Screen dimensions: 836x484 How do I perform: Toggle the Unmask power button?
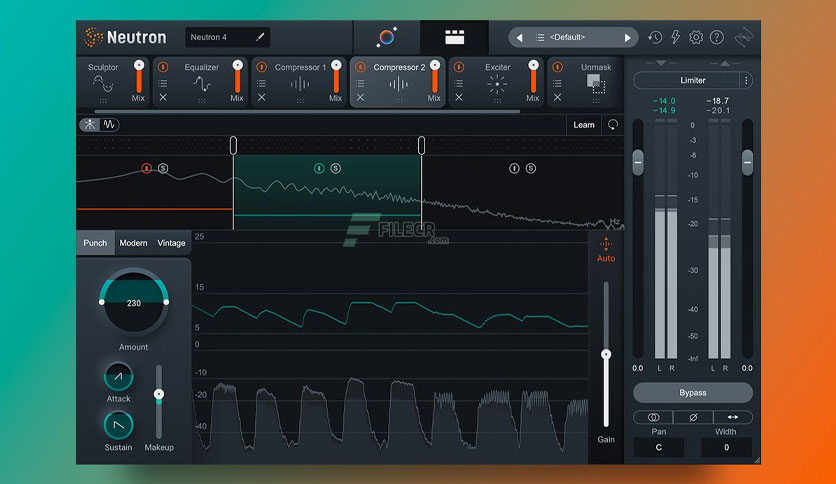coord(557,67)
